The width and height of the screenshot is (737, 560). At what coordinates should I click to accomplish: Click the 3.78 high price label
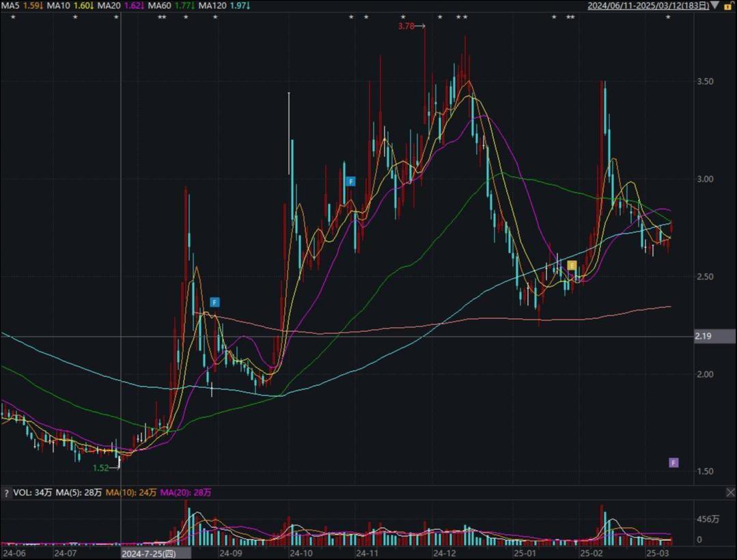coord(406,27)
